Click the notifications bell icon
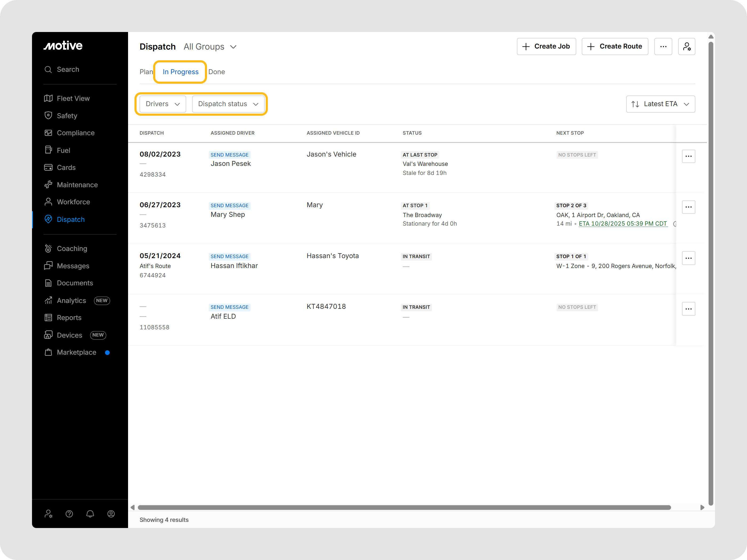The image size is (747, 560). pyautogui.click(x=90, y=514)
